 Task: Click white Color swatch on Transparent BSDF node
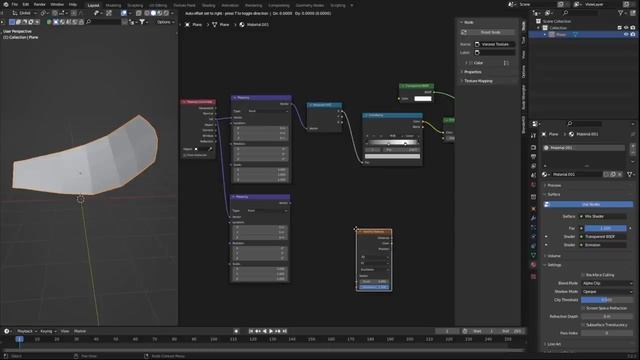(x=423, y=98)
